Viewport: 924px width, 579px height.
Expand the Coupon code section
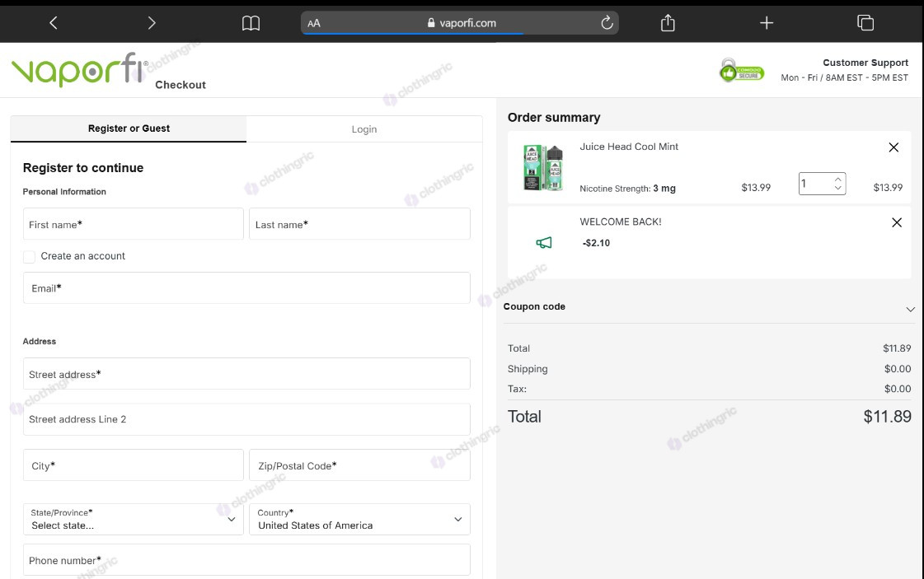(910, 309)
